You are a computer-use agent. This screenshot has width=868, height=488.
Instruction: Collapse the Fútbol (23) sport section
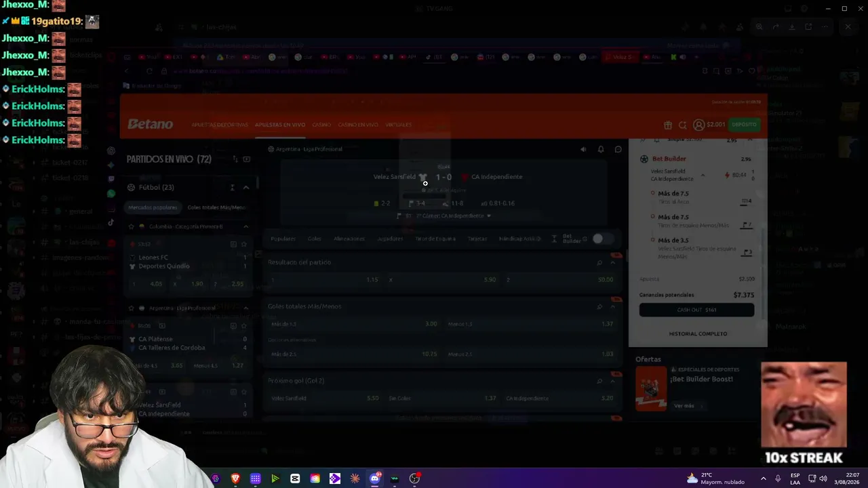click(246, 187)
